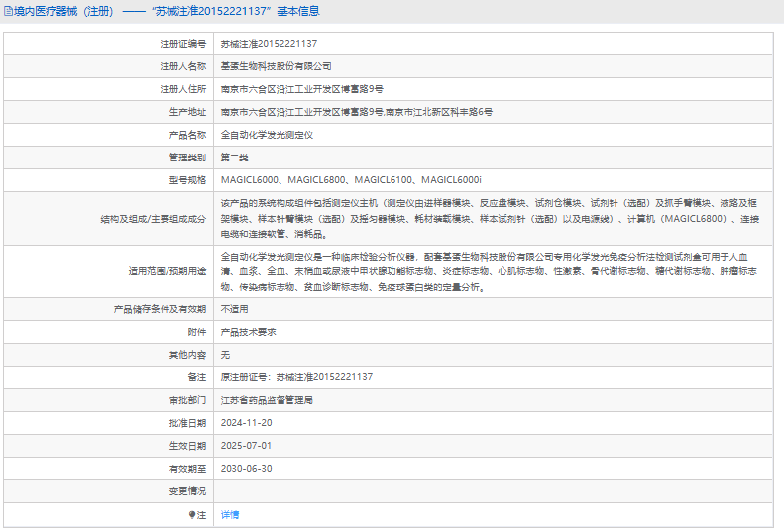784x532 pixels.
Task: Click the 变更情况 label
Action: (x=187, y=491)
